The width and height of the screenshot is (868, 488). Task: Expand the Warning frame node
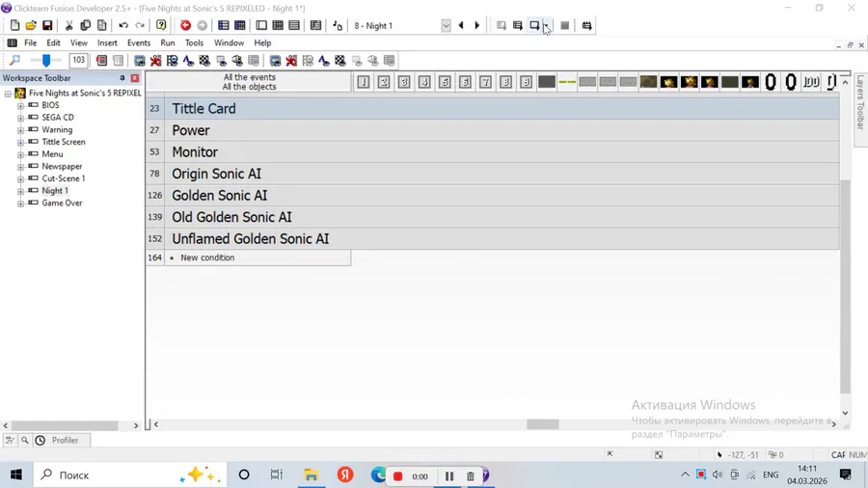click(x=20, y=129)
